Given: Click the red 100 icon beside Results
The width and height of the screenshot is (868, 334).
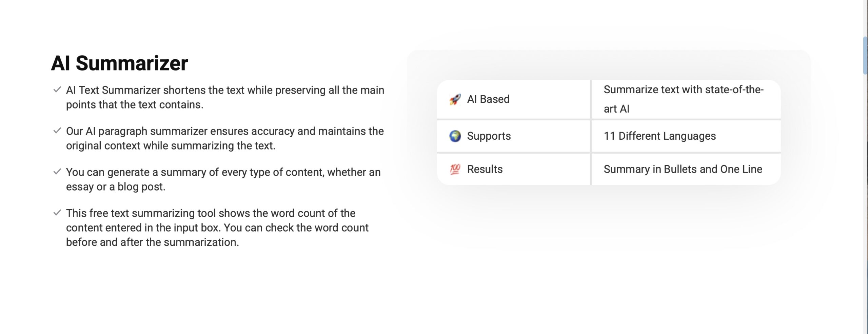Looking at the screenshot, I should click(x=455, y=169).
